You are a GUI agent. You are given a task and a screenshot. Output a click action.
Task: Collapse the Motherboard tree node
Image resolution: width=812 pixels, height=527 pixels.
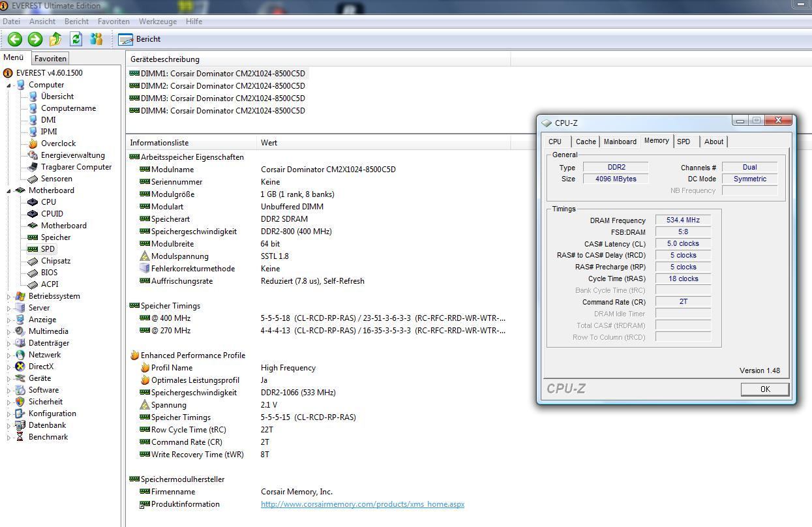[x=9, y=190]
